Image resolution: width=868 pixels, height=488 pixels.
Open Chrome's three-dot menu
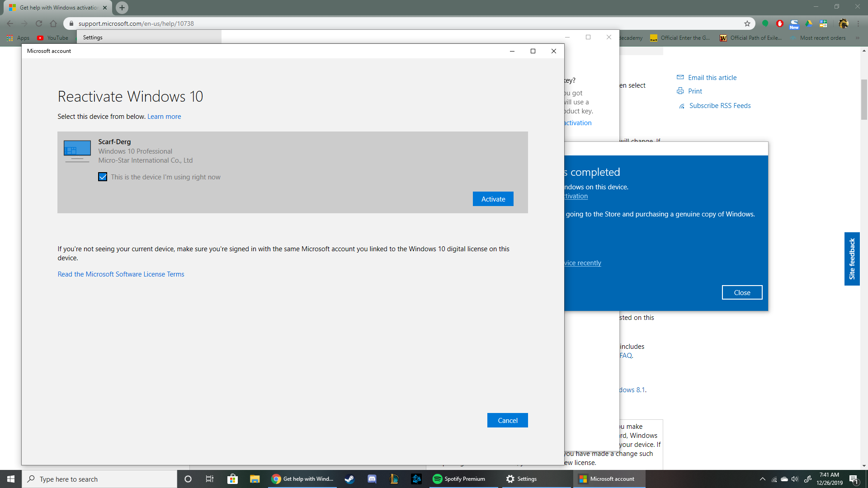(858, 23)
